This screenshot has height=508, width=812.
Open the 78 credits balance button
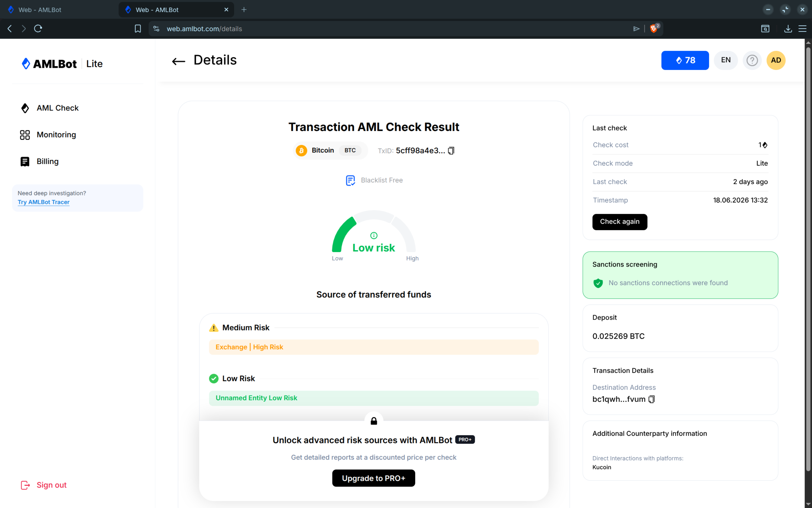(685, 61)
